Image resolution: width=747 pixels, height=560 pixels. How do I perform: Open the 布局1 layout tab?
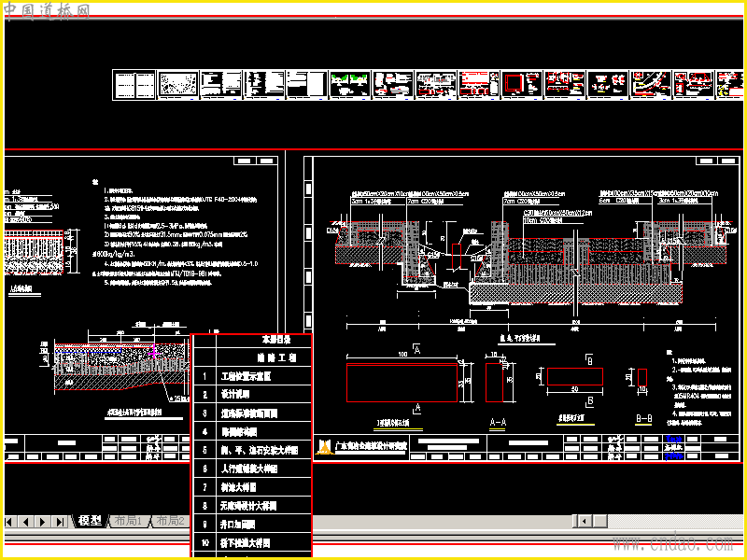(x=129, y=521)
